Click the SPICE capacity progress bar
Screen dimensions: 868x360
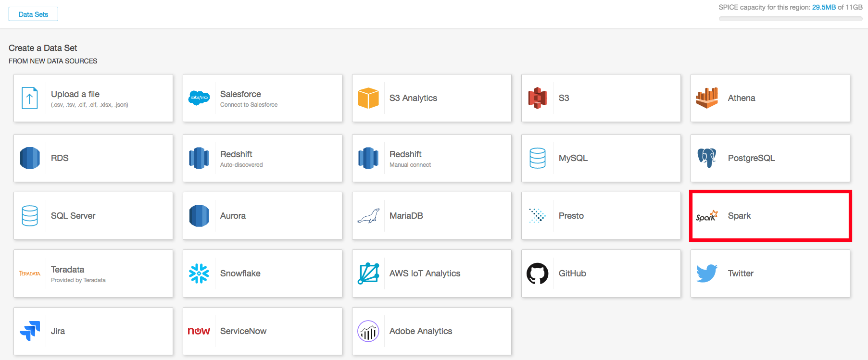tap(791, 19)
